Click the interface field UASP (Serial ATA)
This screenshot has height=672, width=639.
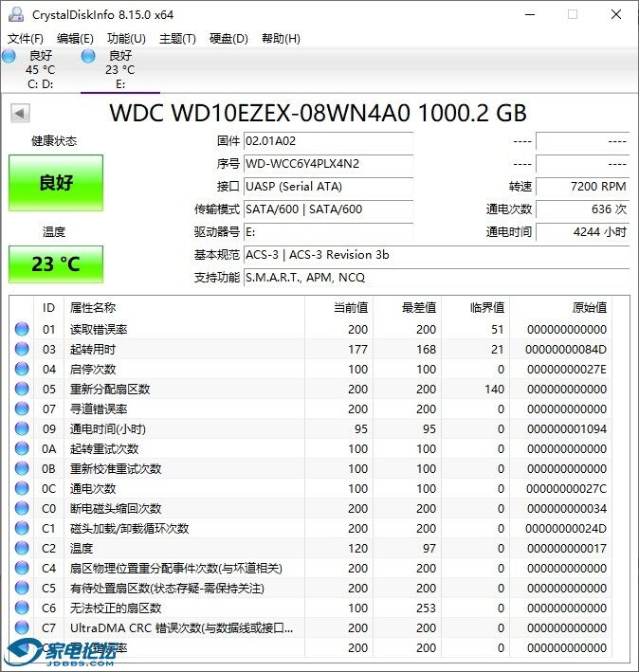tap(328, 187)
